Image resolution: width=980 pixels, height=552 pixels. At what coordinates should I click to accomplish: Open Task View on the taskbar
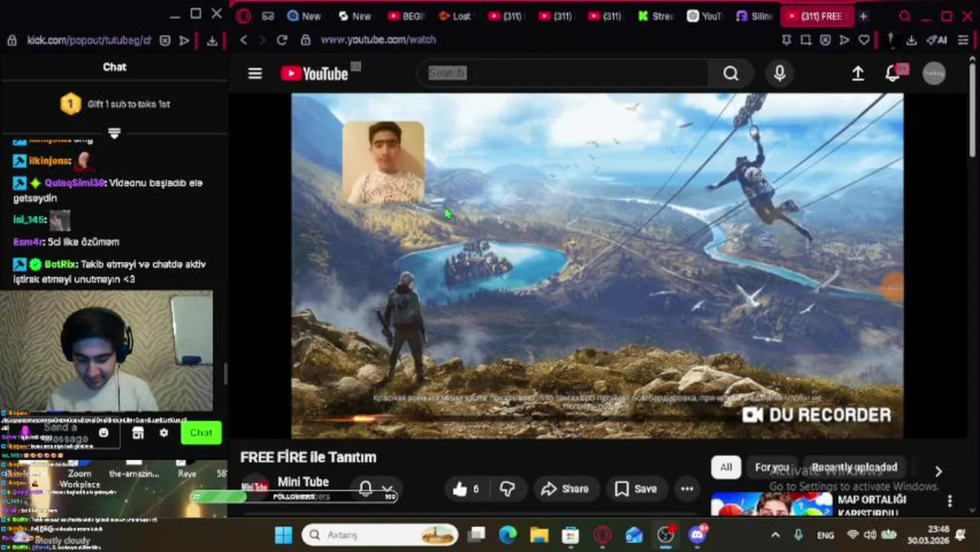coord(477,534)
